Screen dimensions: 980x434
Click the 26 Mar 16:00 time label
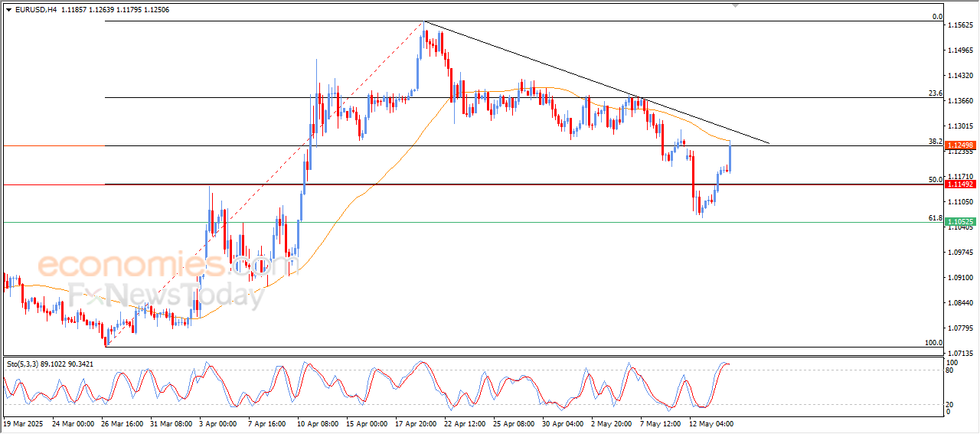pos(122,423)
